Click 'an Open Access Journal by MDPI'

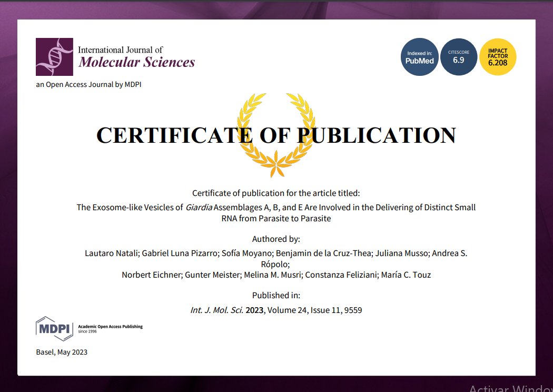tap(88, 84)
